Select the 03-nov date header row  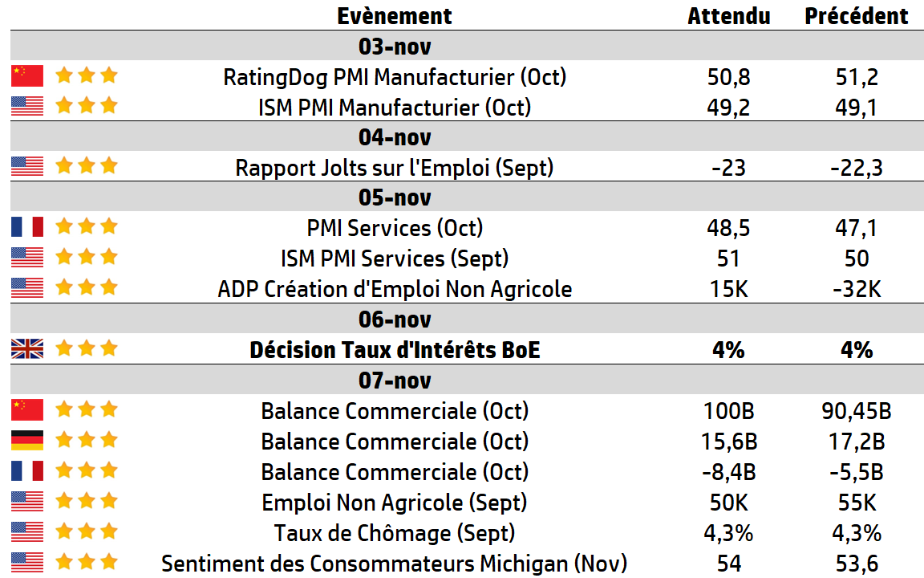pos(395,46)
